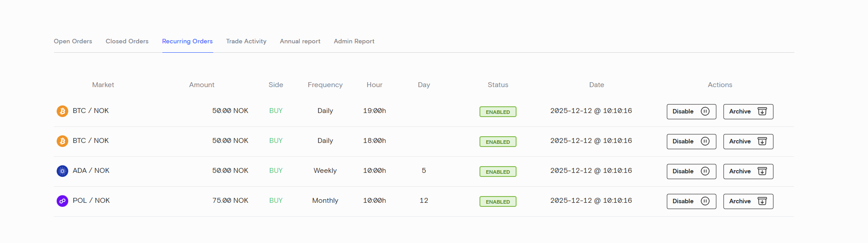
Task: Open the Open Orders tab
Action: coord(73,41)
